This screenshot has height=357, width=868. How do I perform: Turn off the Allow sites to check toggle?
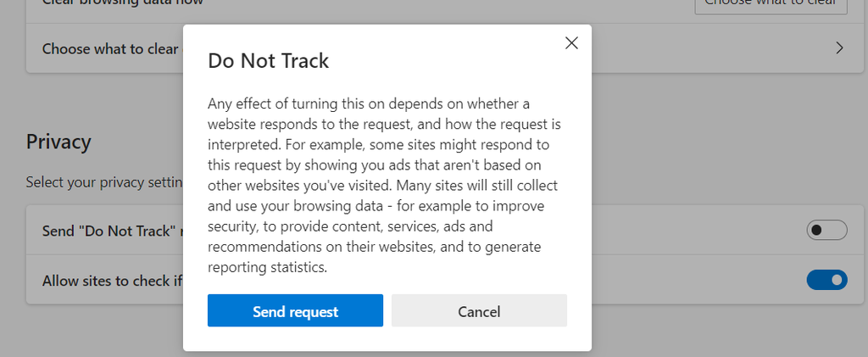(x=827, y=280)
